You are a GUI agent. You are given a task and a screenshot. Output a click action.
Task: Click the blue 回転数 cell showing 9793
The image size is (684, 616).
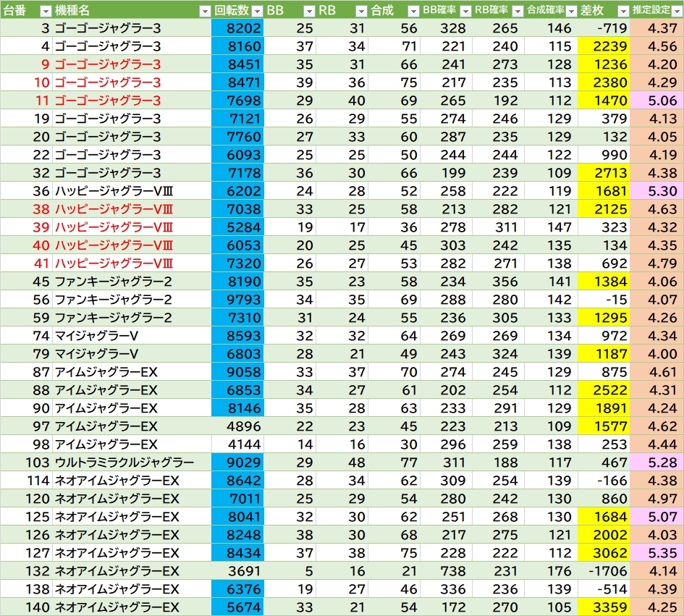coord(238,300)
